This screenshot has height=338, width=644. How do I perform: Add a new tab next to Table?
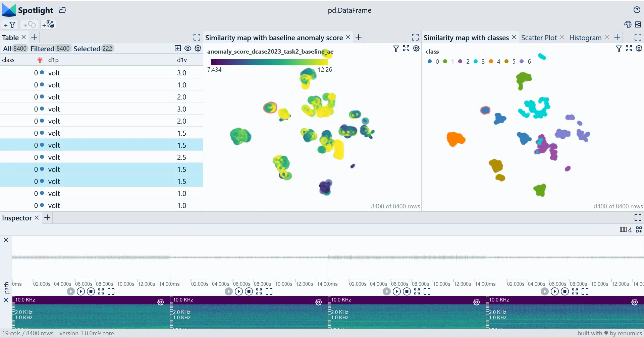click(34, 37)
